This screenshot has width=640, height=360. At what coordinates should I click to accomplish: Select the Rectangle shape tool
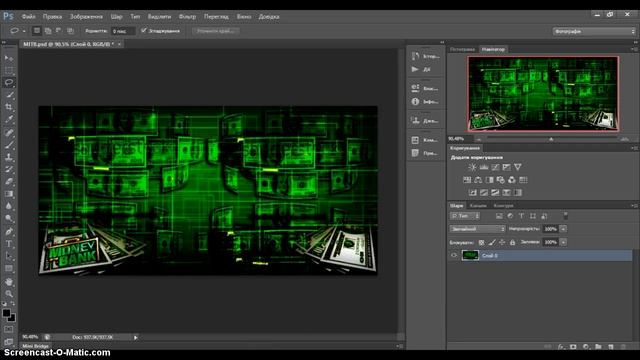pyautogui.click(x=9, y=269)
